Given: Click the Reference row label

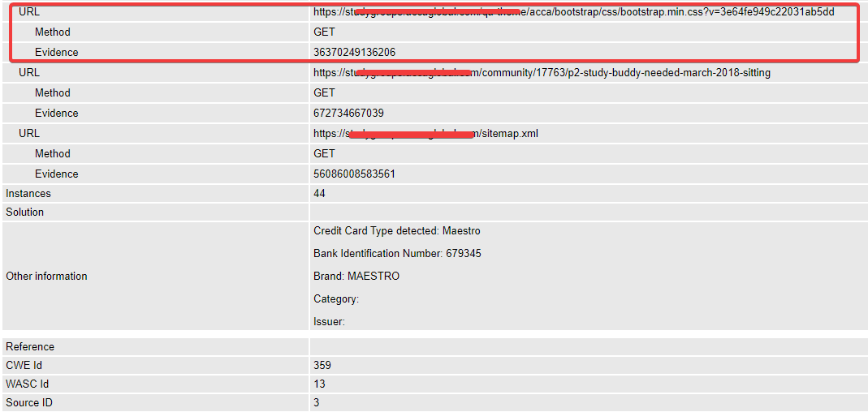Looking at the screenshot, I should [x=30, y=347].
